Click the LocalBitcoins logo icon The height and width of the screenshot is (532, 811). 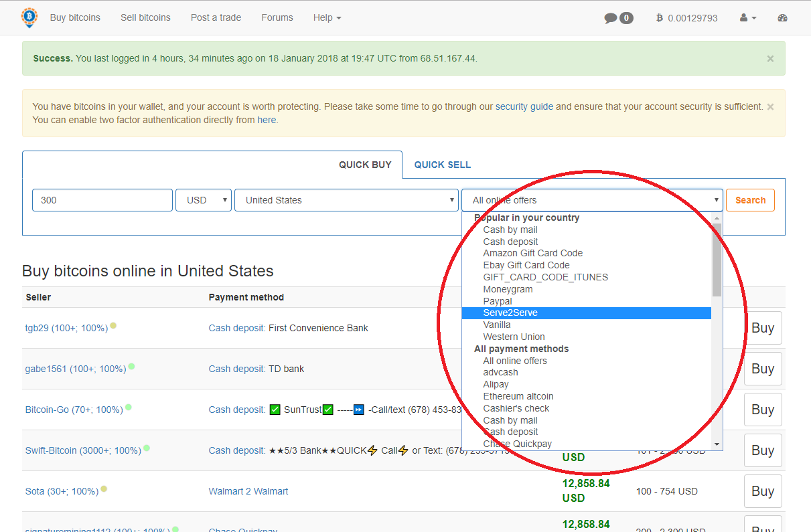[29, 17]
